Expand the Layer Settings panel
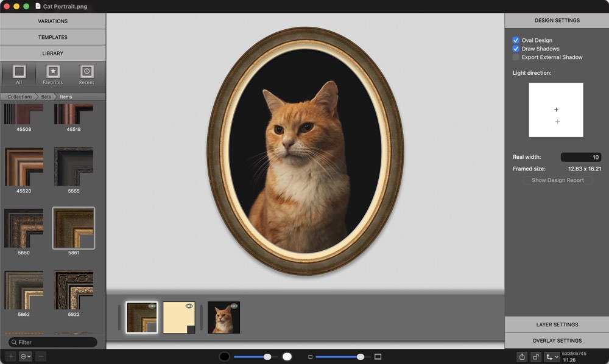The width and height of the screenshot is (609, 364). pos(557,324)
